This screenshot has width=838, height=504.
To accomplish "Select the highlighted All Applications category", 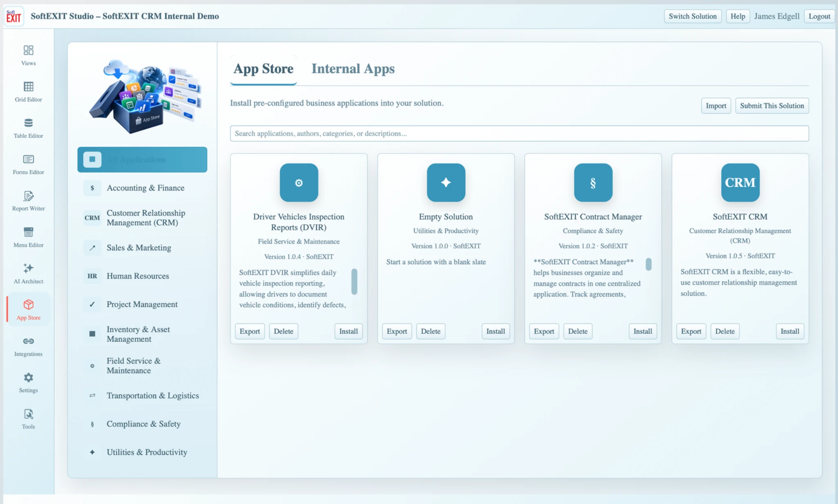I will point(142,160).
